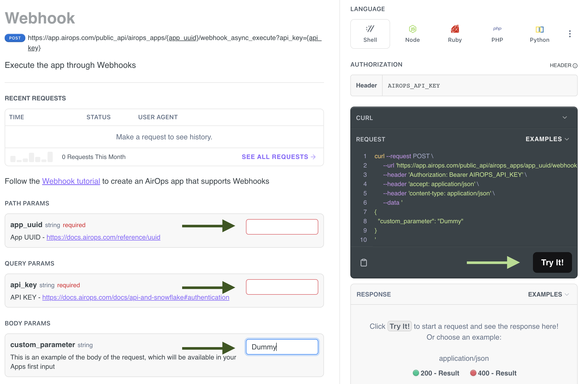
Task: Copy the cURL request with clipboard icon
Action: pyautogui.click(x=364, y=263)
